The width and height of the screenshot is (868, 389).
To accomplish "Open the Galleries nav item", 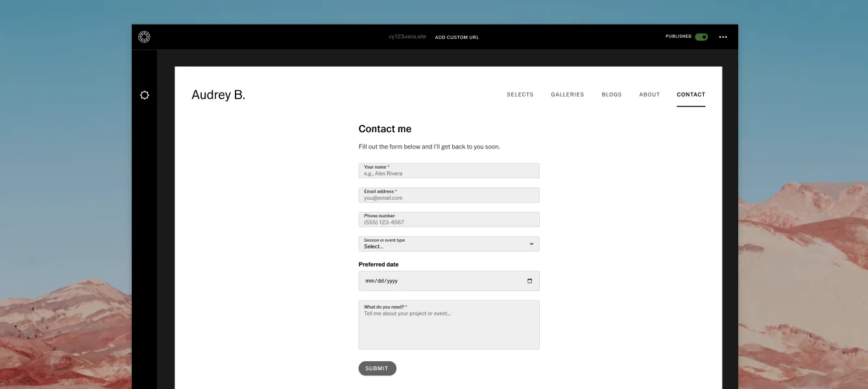I will tap(568, 95).
